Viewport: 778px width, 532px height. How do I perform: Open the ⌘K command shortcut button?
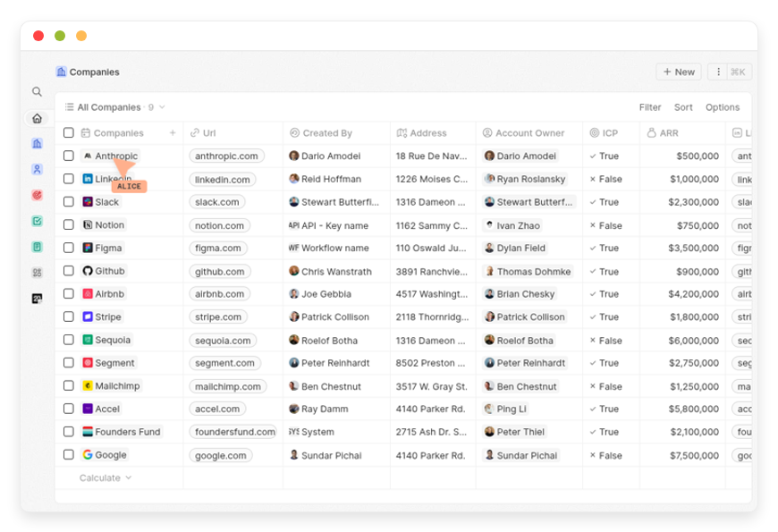click(739, 72)
